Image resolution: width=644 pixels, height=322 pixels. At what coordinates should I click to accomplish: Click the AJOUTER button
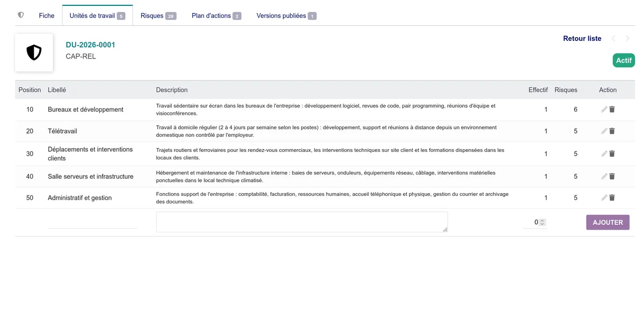608,222
